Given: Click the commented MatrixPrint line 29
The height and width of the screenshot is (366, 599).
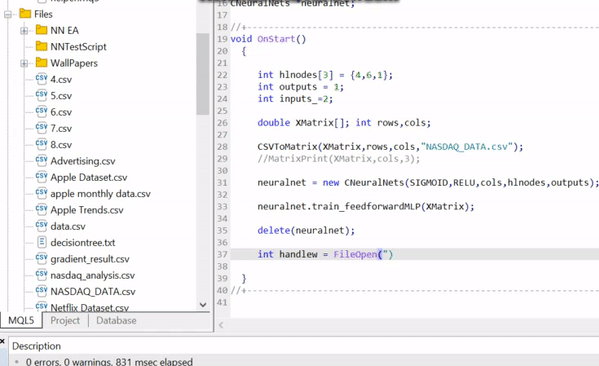Looking at the screenshot, I should [338, 159].
